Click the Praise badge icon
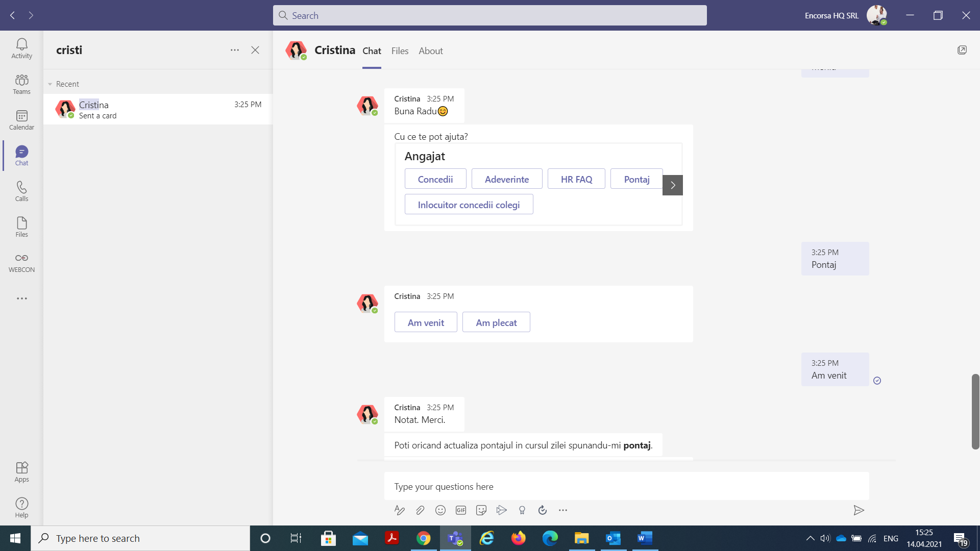Screen dimensions: 980x551 click(522, 510)
